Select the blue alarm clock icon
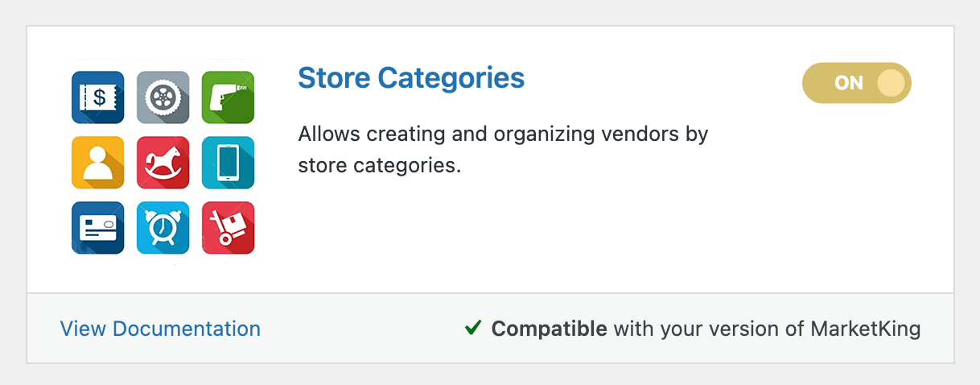980x385 pixels. coord(163,228)
